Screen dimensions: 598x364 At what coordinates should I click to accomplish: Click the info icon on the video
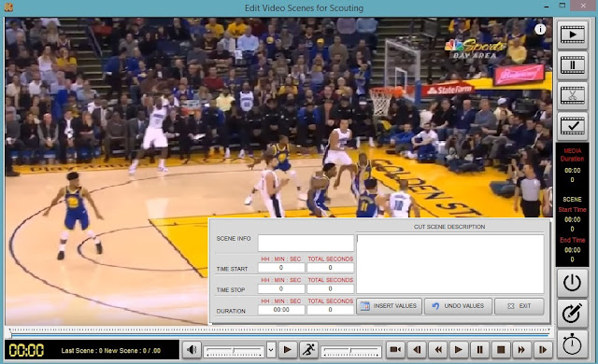pyautogui.click(x=540, y=29)
